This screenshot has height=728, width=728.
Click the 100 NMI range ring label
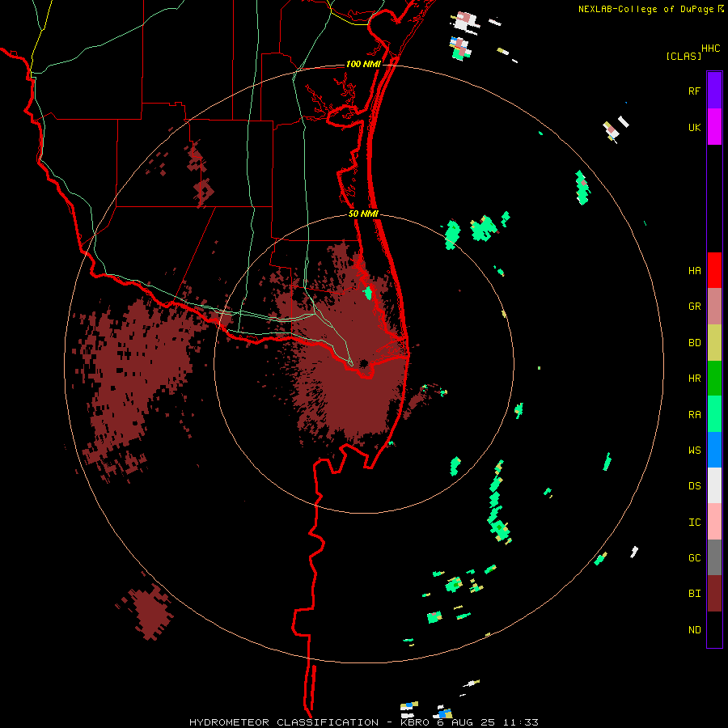pyautogui.click(x=363, y=64)
